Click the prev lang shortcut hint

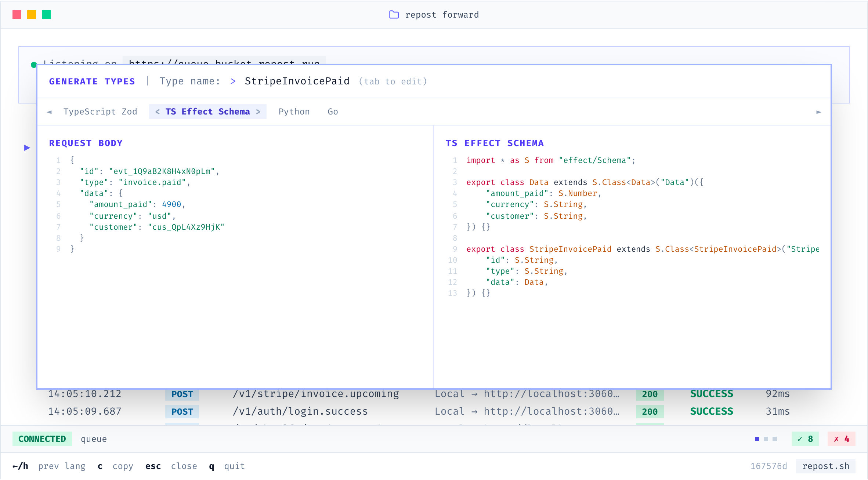[49, 466]
